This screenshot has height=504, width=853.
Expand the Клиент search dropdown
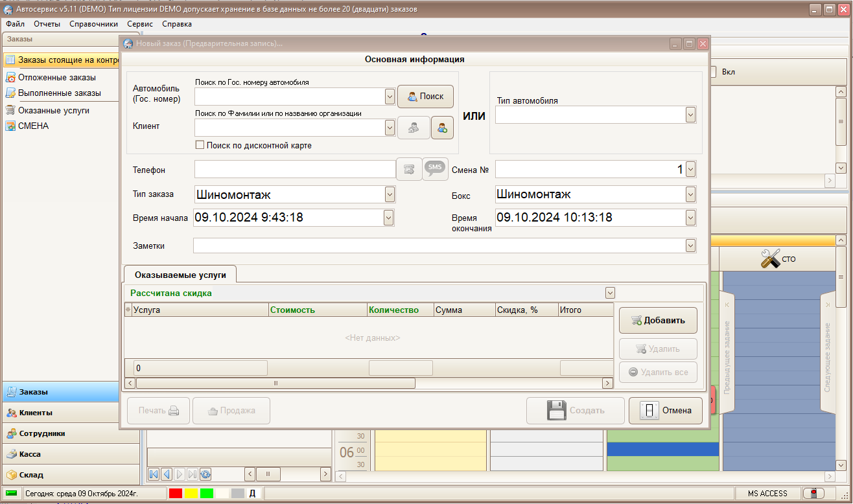(390, 128)
